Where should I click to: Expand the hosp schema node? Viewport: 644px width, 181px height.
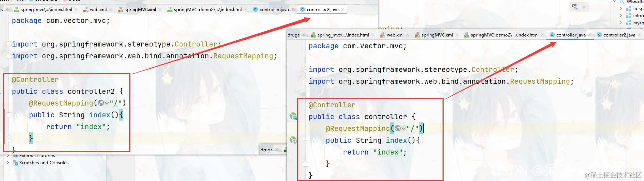(621, 9)
